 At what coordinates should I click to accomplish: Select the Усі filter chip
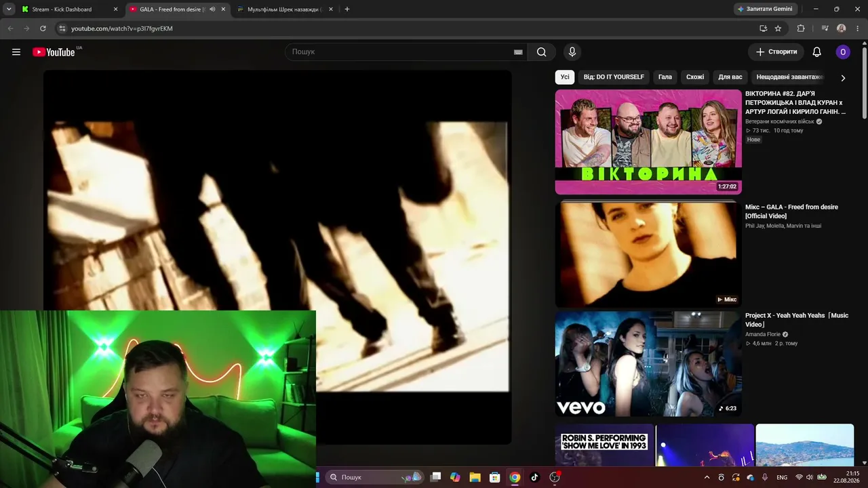pyautogui.click(x=565, y=77)
